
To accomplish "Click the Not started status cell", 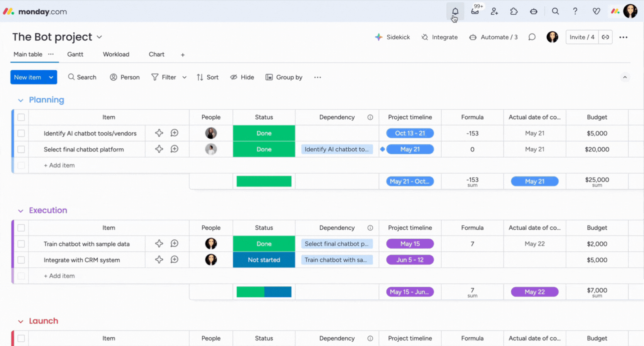I will pyautogui.click(x=264, y=260).
